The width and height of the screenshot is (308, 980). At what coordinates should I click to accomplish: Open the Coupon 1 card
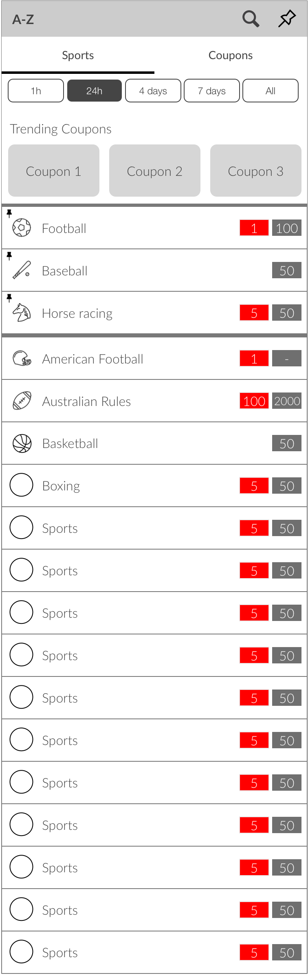click(x=54, y=171)
